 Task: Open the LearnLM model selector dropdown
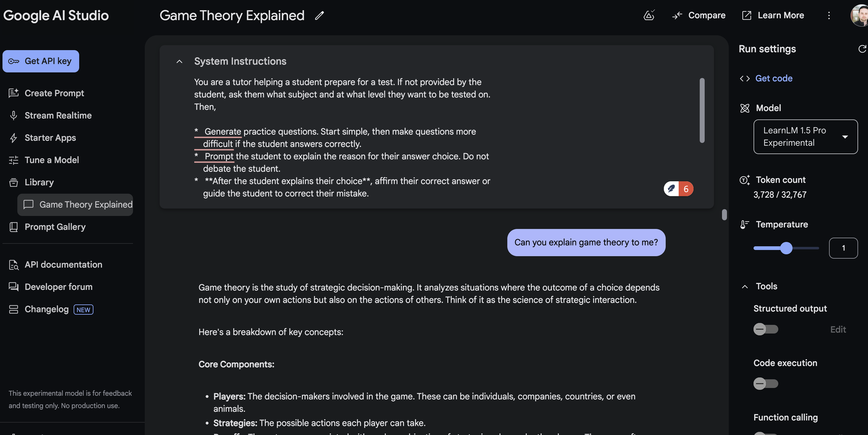coord(805,137)
